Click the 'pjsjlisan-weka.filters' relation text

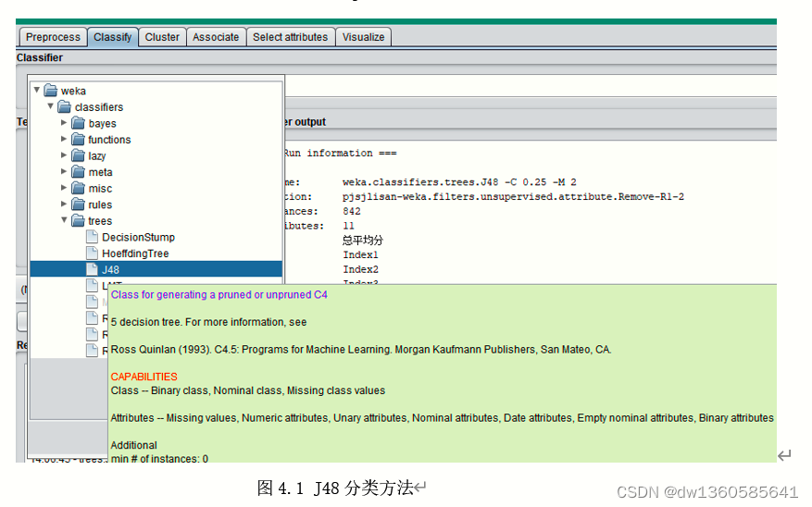coord(513,196)
